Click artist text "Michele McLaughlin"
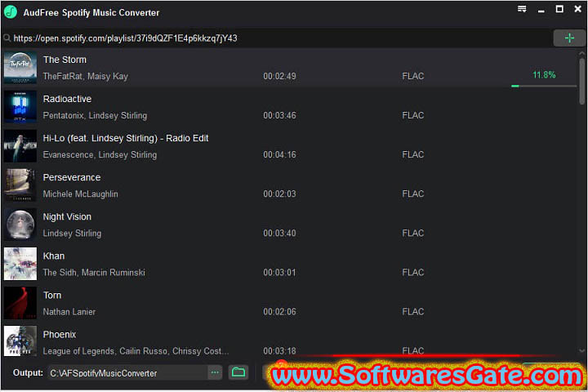Viewport: 588px width, 392px height. pyautogui.click(x=80, y=194)
